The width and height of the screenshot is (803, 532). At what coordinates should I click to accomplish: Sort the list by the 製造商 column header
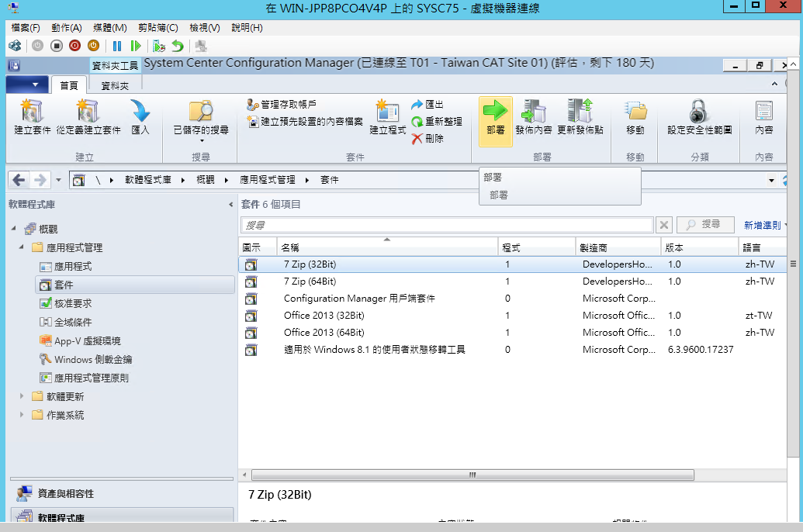(x=618, y=247)
